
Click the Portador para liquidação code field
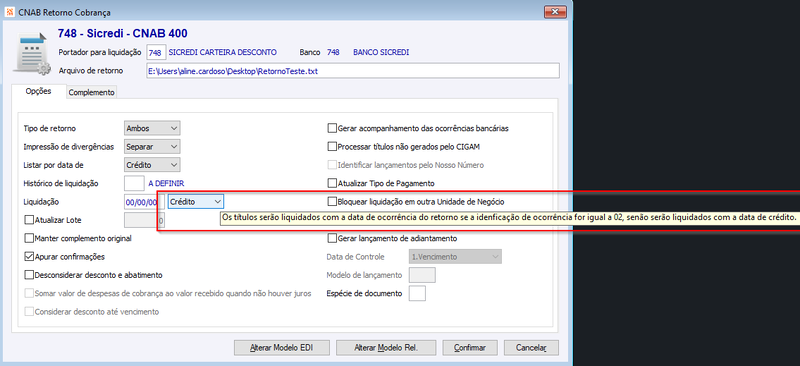tap(156, 52)
